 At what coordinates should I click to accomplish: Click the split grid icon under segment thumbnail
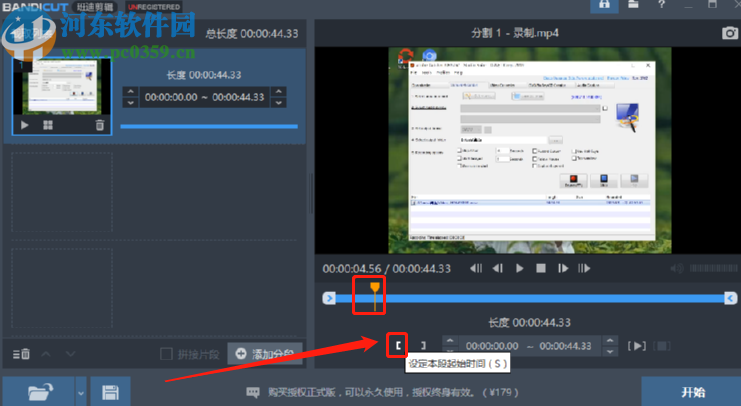[48, 125]
